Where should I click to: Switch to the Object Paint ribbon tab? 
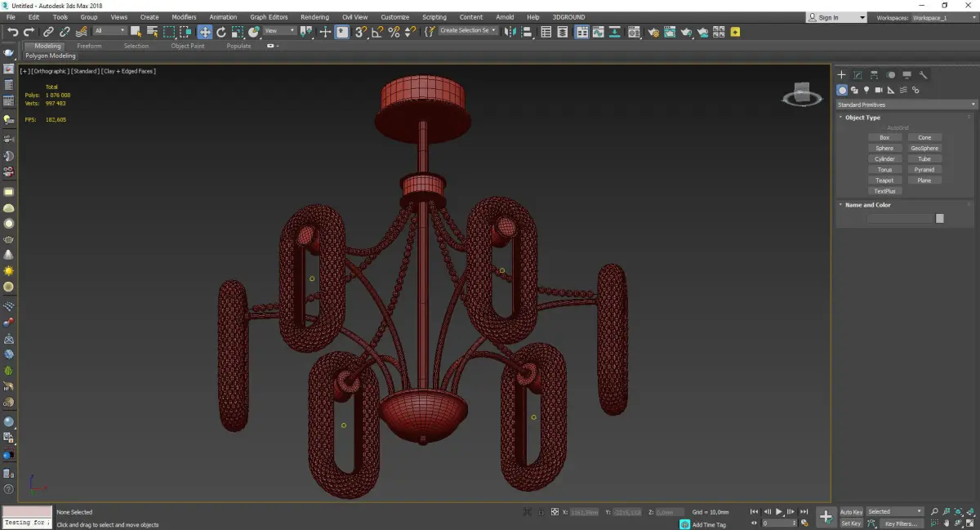click(188, 46)
